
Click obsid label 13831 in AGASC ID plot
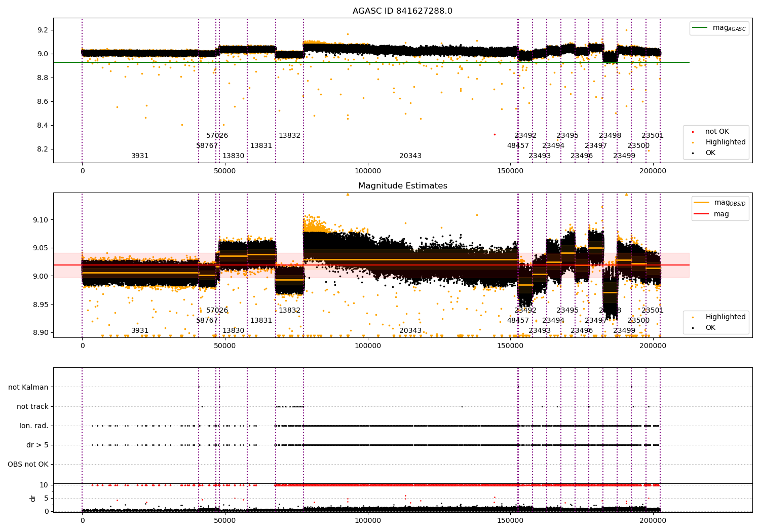[261, 146]
